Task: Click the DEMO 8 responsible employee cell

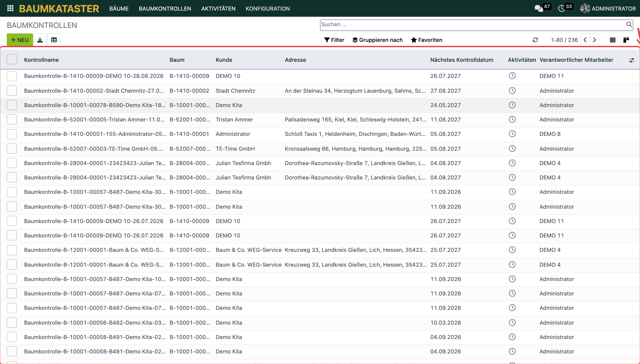Action: click(x=550, y=134)
